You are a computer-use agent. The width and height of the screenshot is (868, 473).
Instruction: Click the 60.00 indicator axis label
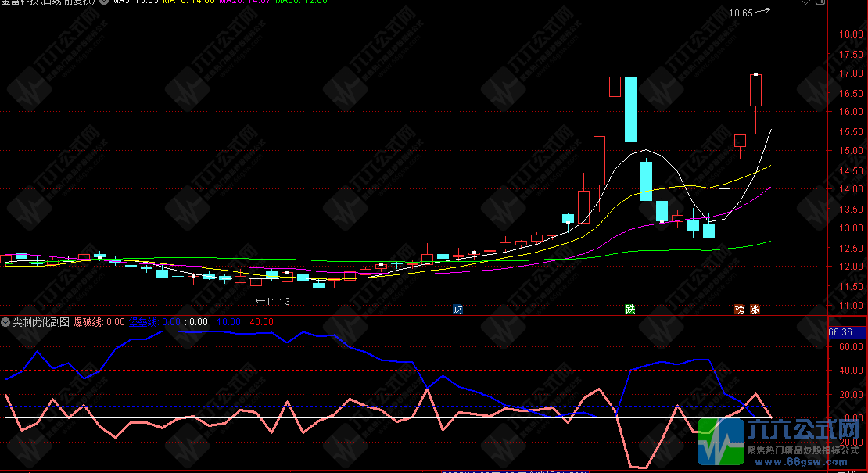(x=851, y=347)
